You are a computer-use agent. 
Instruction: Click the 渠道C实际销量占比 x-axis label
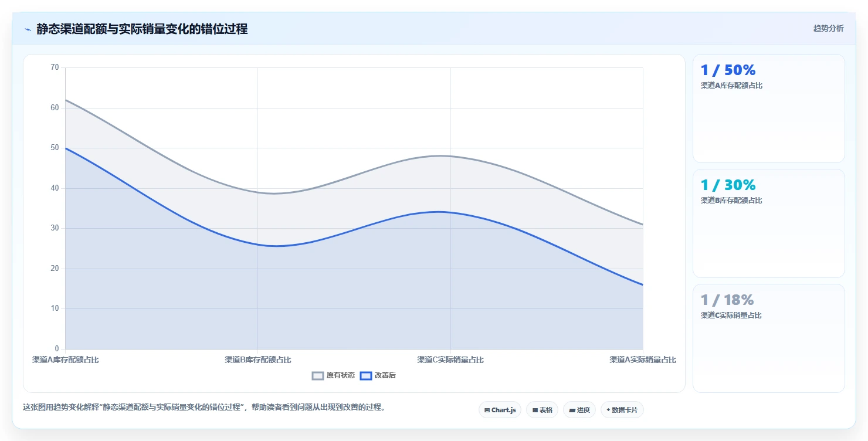(x=450, y=359)
